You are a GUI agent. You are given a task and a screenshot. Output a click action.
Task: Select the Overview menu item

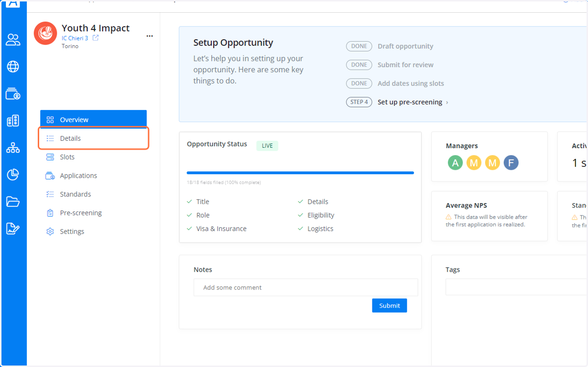(x=94, y=120)
